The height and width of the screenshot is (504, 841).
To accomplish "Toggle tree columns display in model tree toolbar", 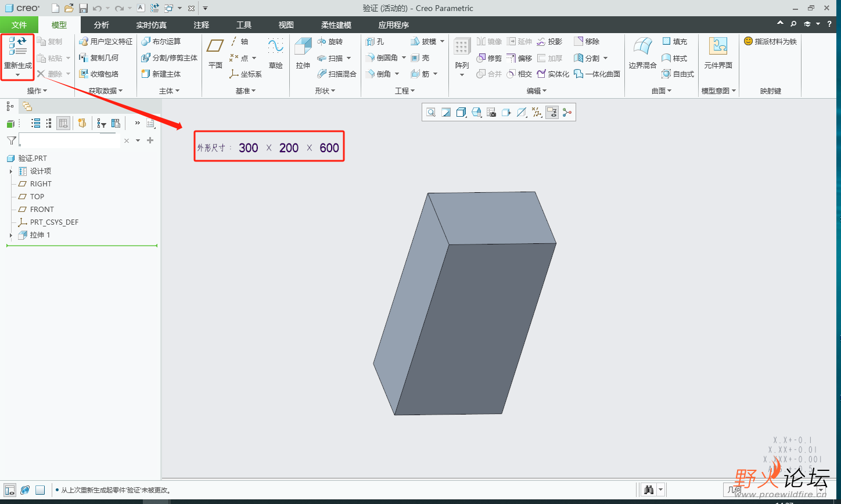I will [x=63, y=123].
